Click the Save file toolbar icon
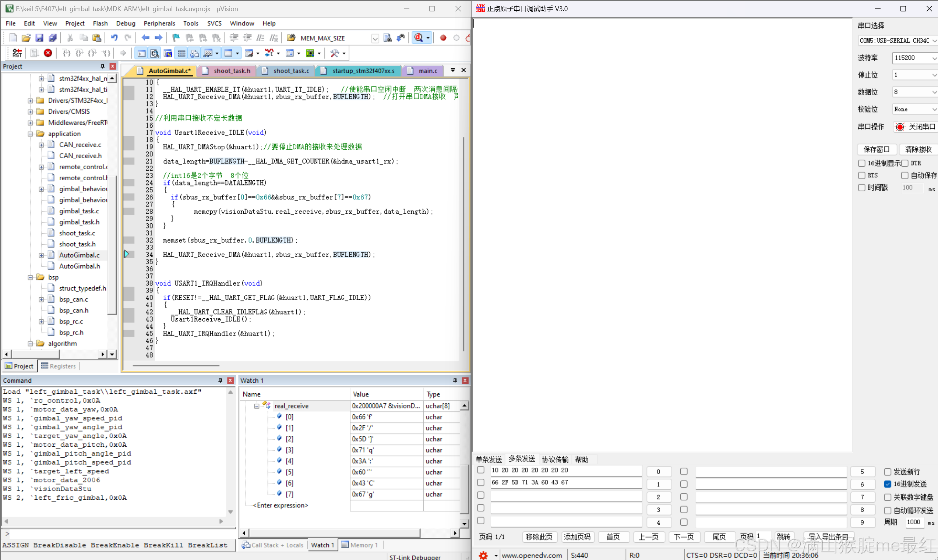The width and height of the screenshot is (938, 560). [39, 38]
